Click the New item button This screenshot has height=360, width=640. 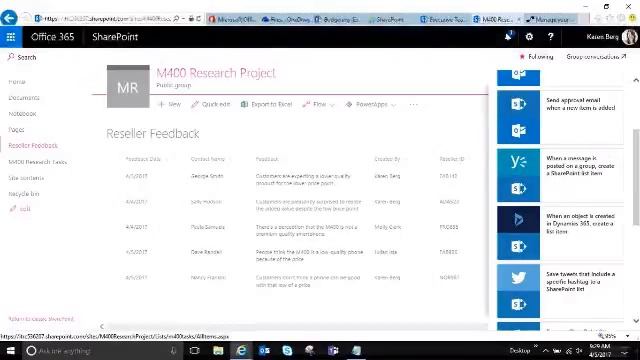click(x=169, y=104)
